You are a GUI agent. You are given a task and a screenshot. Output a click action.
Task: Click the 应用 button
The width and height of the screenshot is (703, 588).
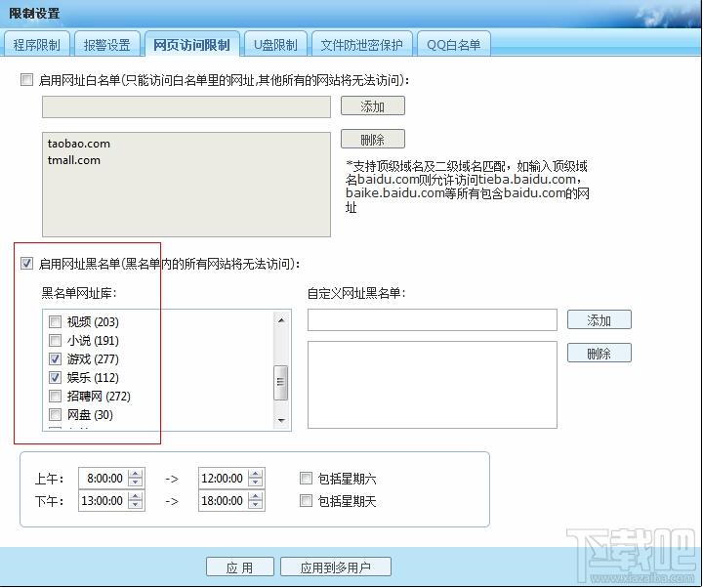[240, 567]
